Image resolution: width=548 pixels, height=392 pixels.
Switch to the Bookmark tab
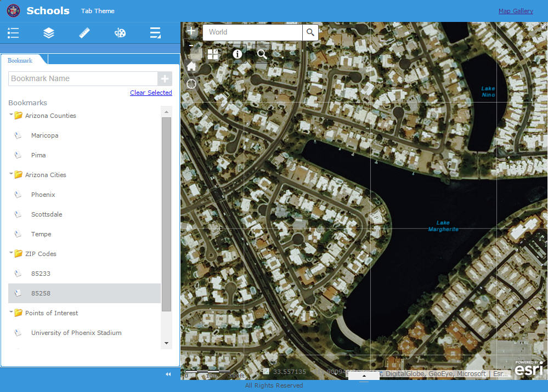click(20, 60)
